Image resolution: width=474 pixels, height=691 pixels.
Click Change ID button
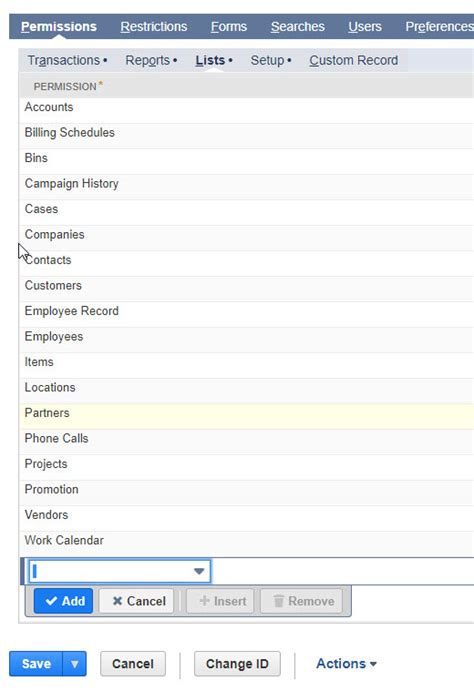[x=237, y=664]
